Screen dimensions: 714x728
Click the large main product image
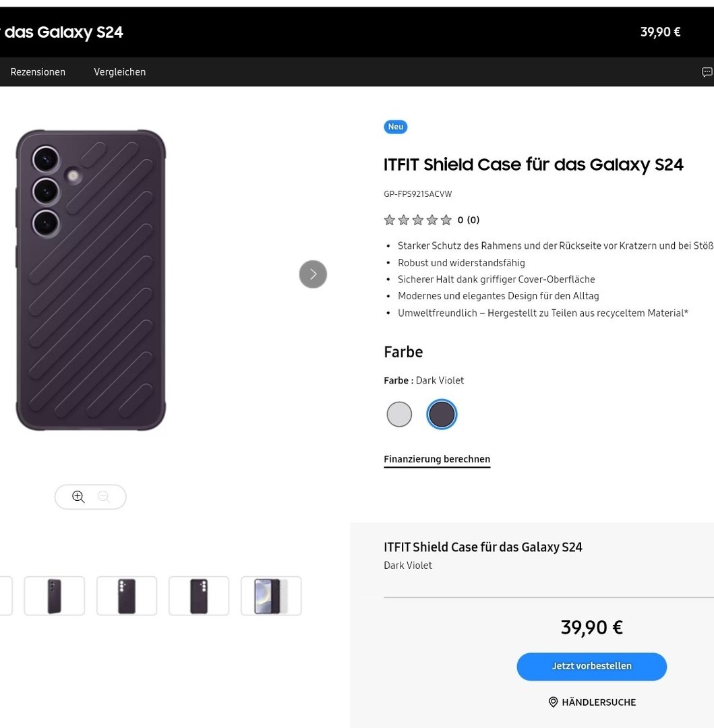point(91,280)
